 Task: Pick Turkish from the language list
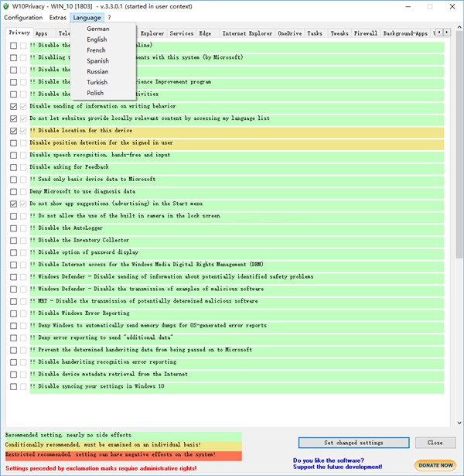[97, 82]
